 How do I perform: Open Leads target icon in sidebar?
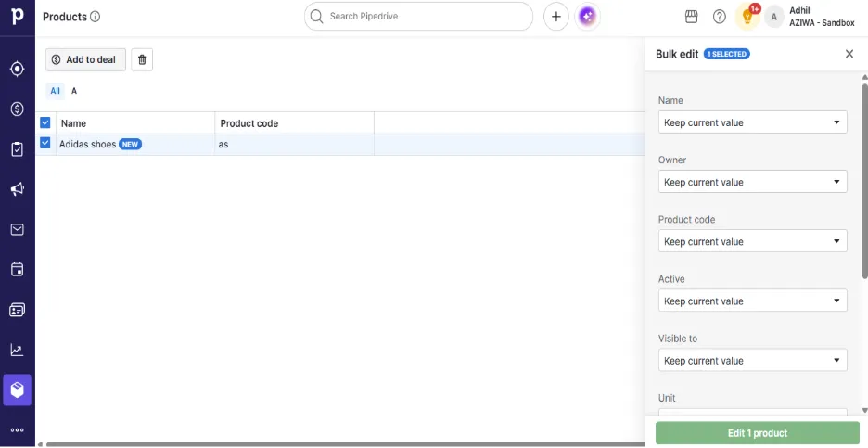(18, 69)
